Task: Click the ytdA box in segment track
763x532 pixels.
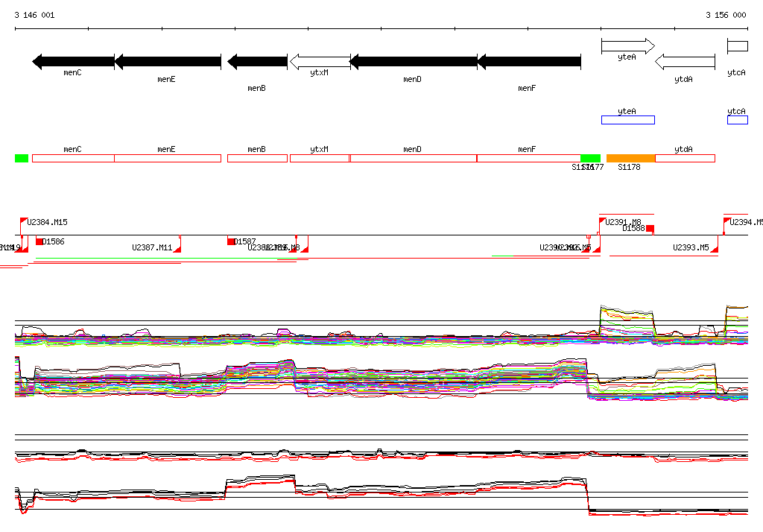Action: tap(685, 159)
